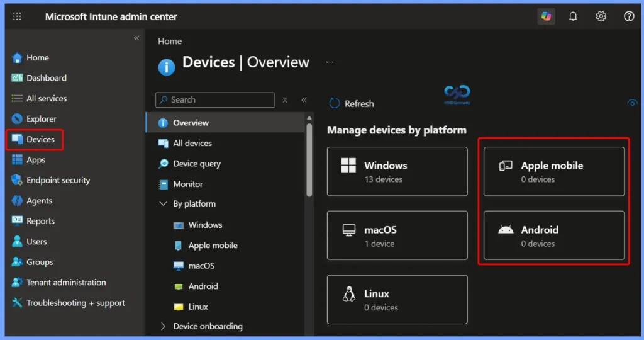Collapse the main left navigation
This screenshot has width=644, height=340.
click(136, 38)
